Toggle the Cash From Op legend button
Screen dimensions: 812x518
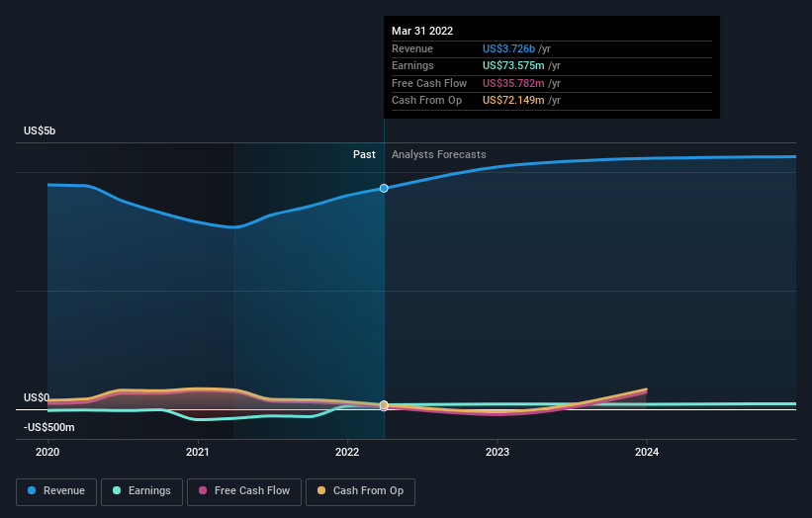click(360, 491)
